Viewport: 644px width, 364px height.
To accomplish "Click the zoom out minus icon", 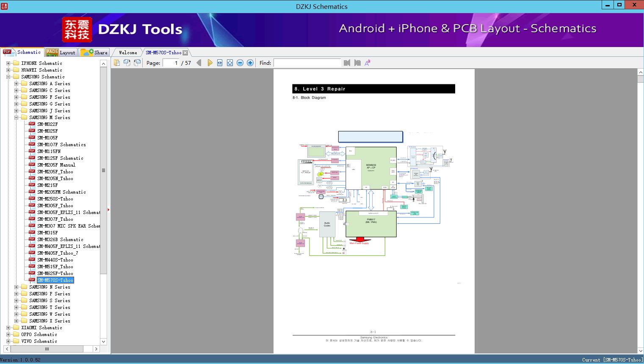I will pyautogui.click(x=240, y=63).
